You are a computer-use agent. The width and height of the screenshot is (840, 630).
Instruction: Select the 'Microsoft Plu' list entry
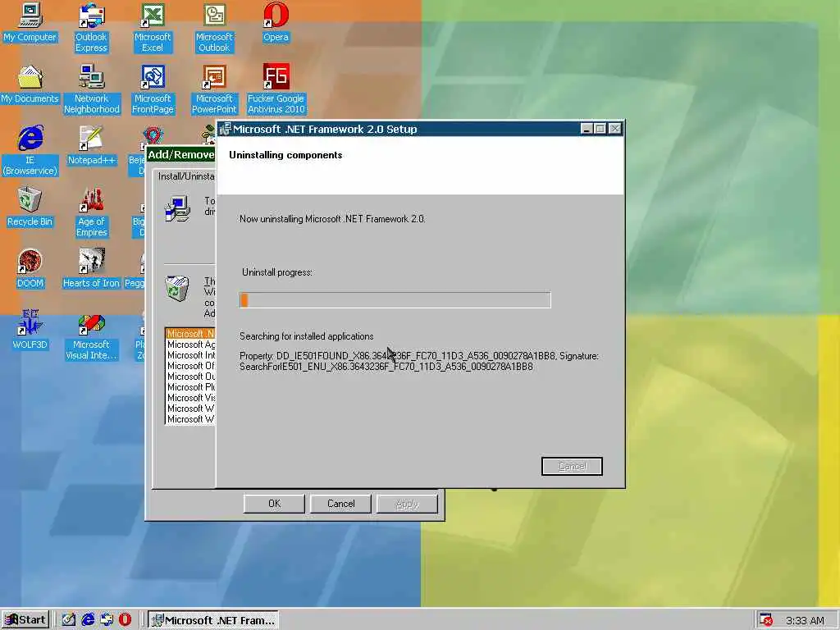190,387
